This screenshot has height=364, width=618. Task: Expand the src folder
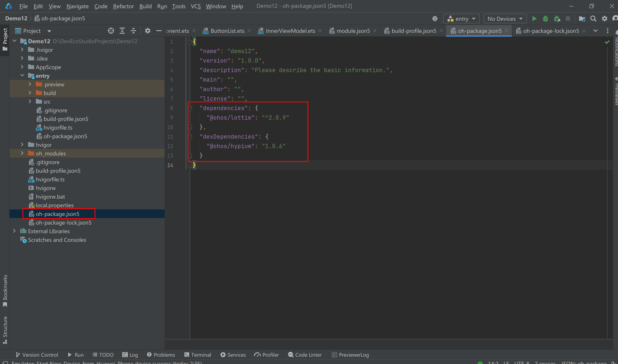30,101
